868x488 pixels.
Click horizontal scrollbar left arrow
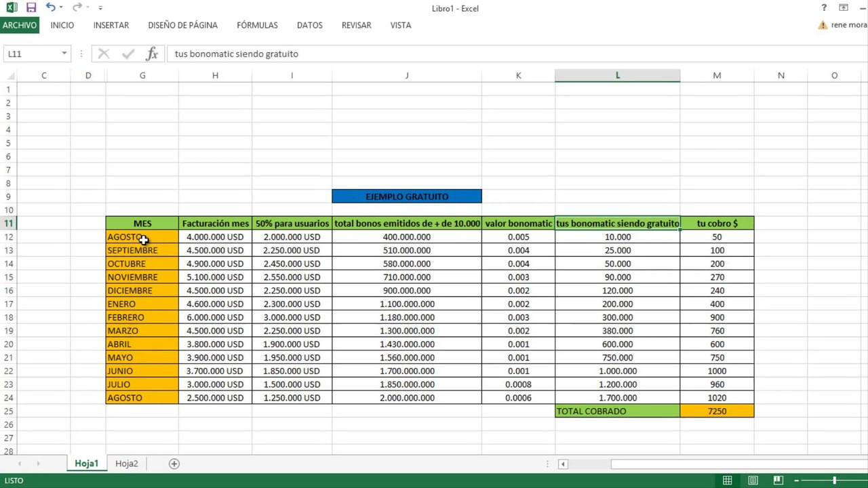(x=563, y=464)
